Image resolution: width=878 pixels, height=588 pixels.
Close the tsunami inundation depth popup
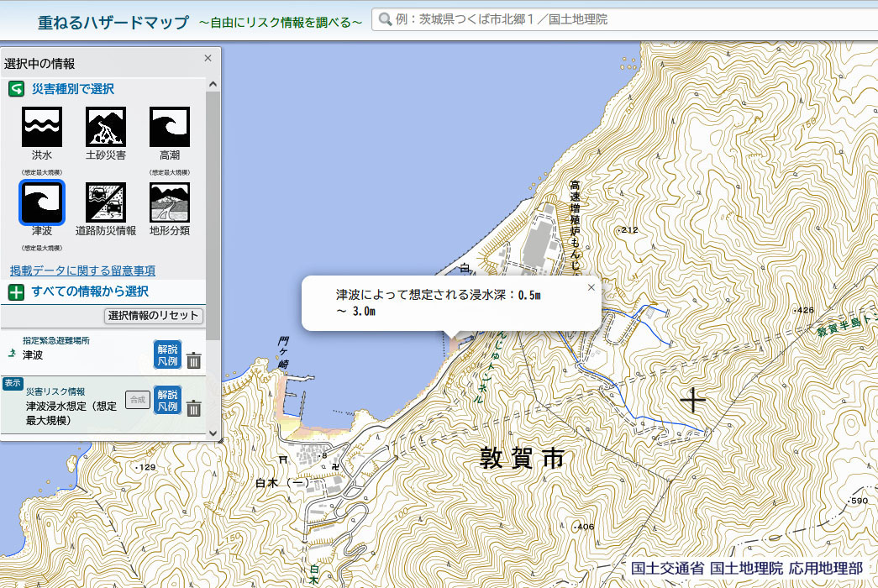[x=591, y=287]
